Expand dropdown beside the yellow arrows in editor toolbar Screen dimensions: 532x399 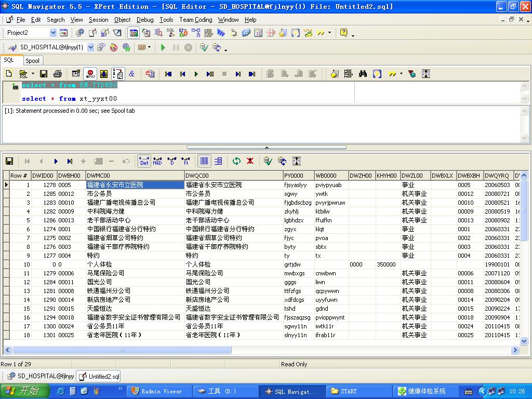coord(401,74)
